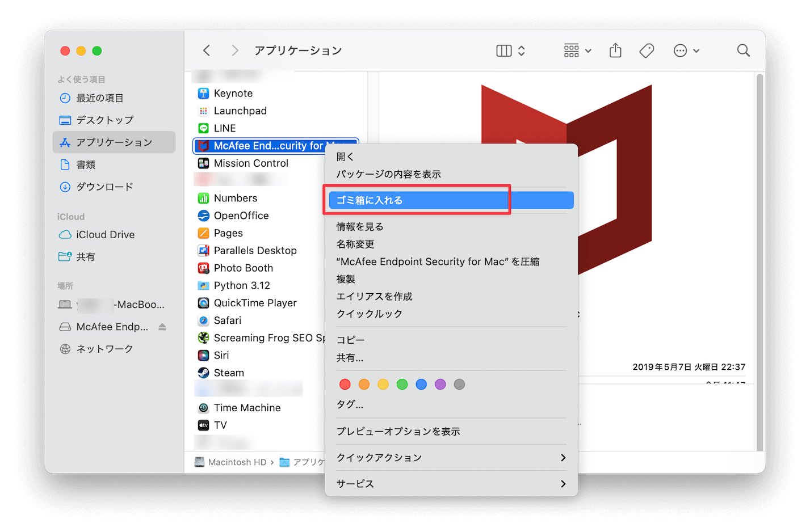
Task: Choose コピー from context menu
Action: coord(451,340)
